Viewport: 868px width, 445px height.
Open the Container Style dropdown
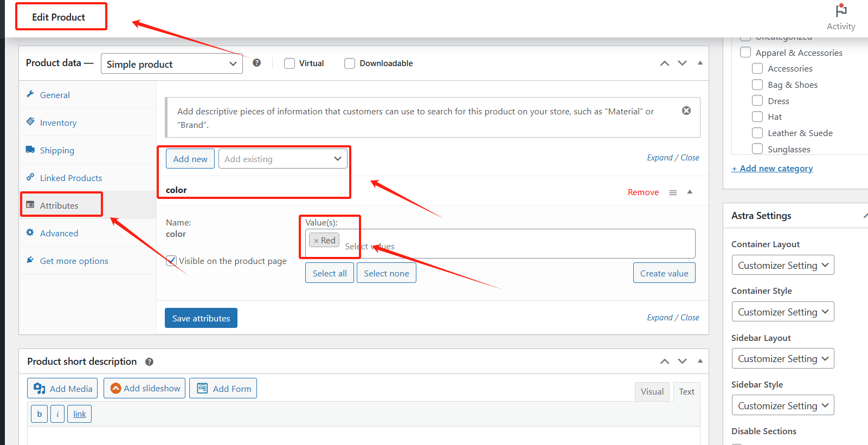tap(783, 312)
